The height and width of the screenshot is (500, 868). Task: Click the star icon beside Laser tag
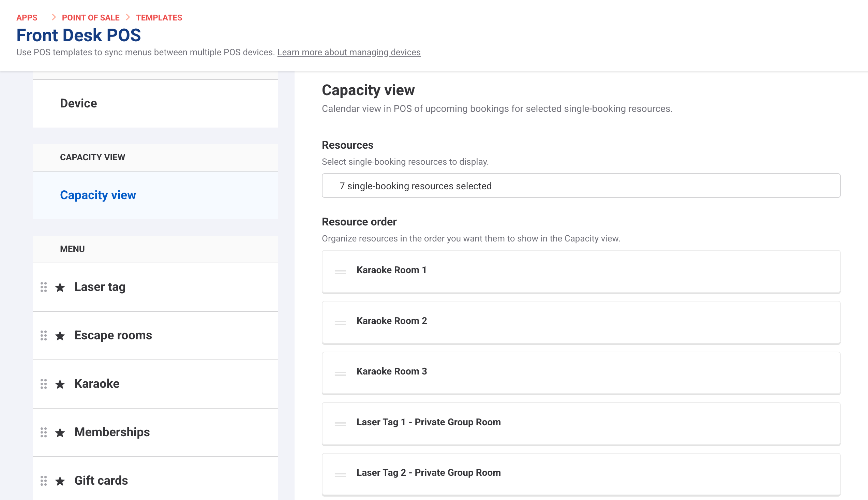[x=60, y=287]
